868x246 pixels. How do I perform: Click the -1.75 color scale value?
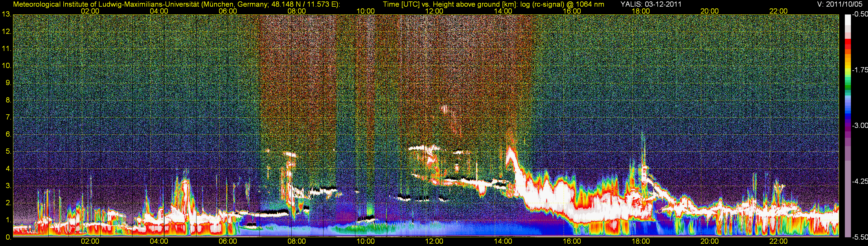pyautogui.click(x=860, y=70)
